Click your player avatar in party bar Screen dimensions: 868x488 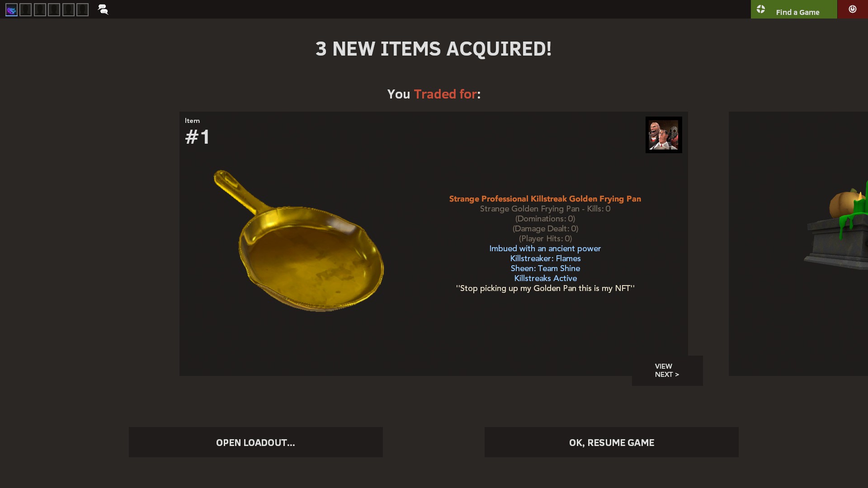(11, 9)
